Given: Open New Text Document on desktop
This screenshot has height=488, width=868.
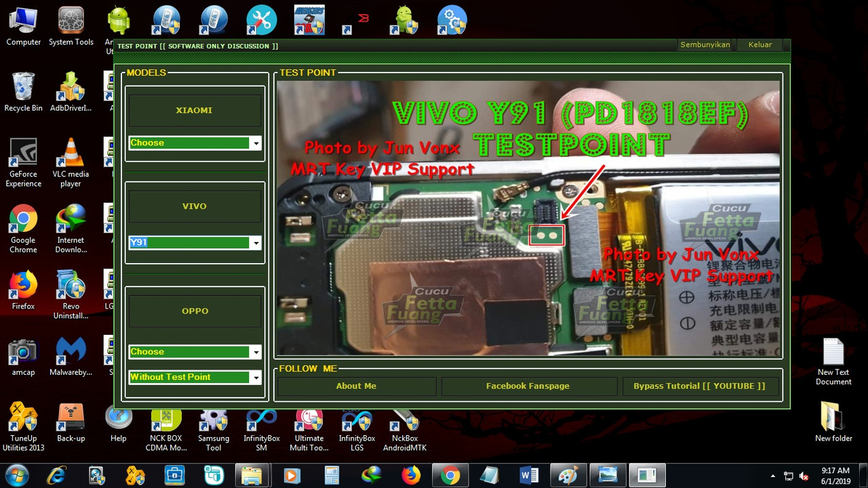Looking at the screenshot, I should (x=833, y=361).
